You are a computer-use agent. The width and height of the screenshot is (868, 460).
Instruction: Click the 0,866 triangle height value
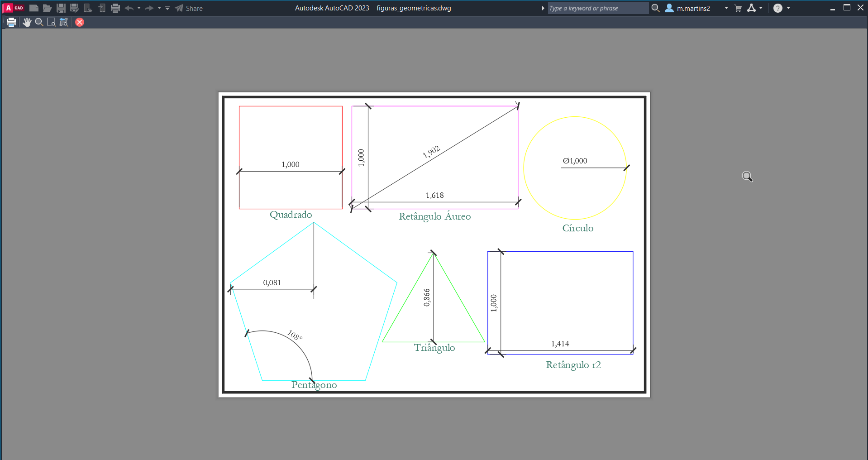427,297
